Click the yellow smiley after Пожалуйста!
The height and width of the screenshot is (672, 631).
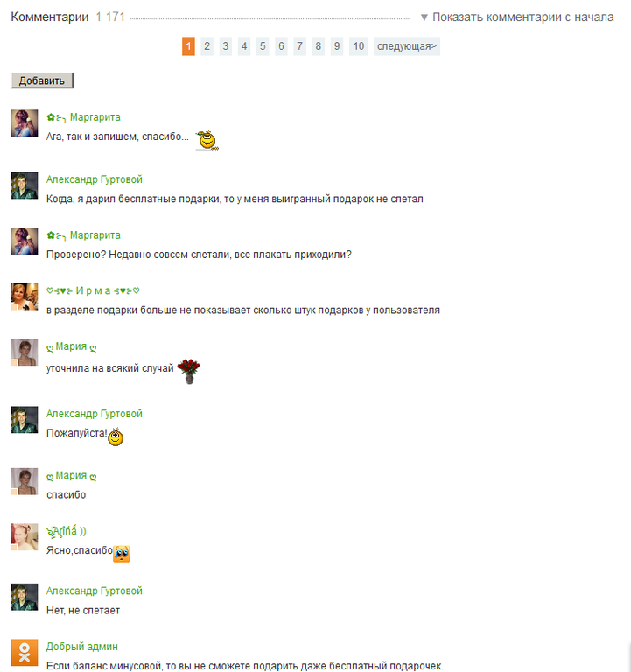(x=116, y=437)
